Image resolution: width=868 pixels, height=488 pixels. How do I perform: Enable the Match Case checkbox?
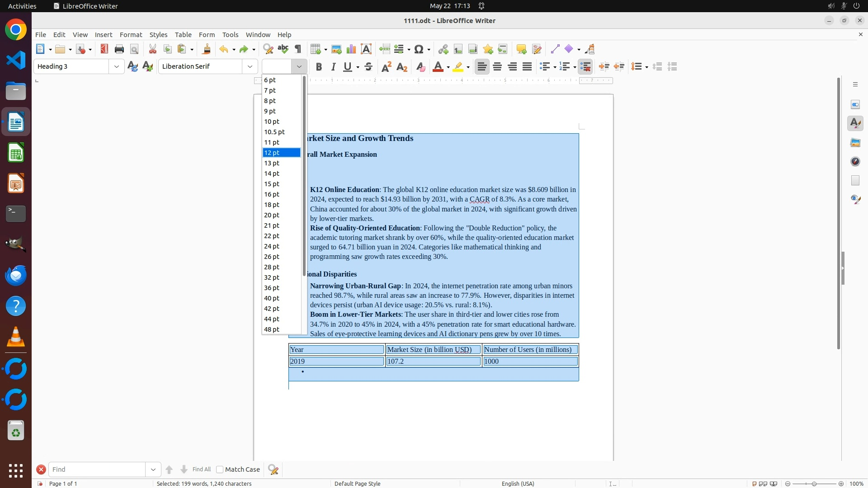coord(220,469)
